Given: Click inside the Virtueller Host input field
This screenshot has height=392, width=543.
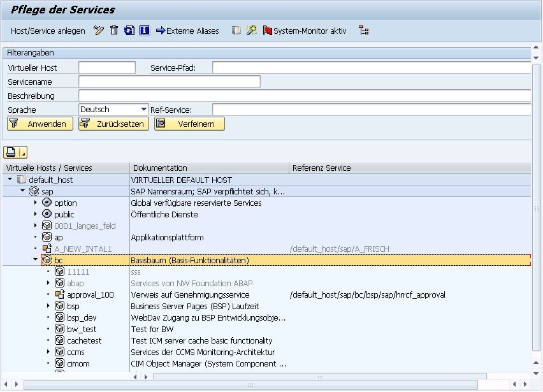Looking at the screenshot, I should [x=108, y=68].
